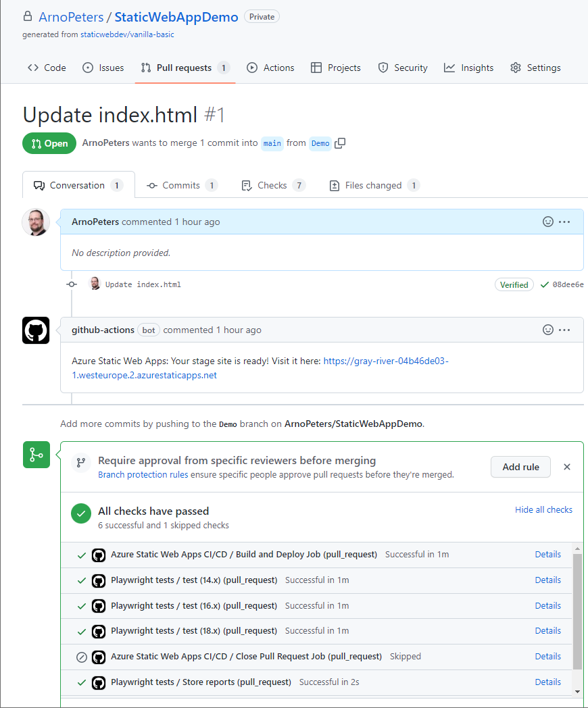Open Details for Store reports check
The image size is (588, 708).
click(548, 682)
